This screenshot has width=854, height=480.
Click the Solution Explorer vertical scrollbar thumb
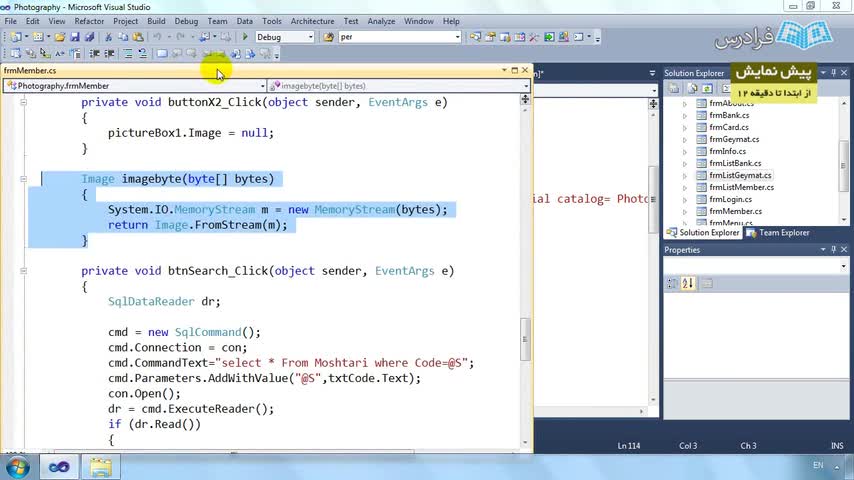(x=844, y=166)
